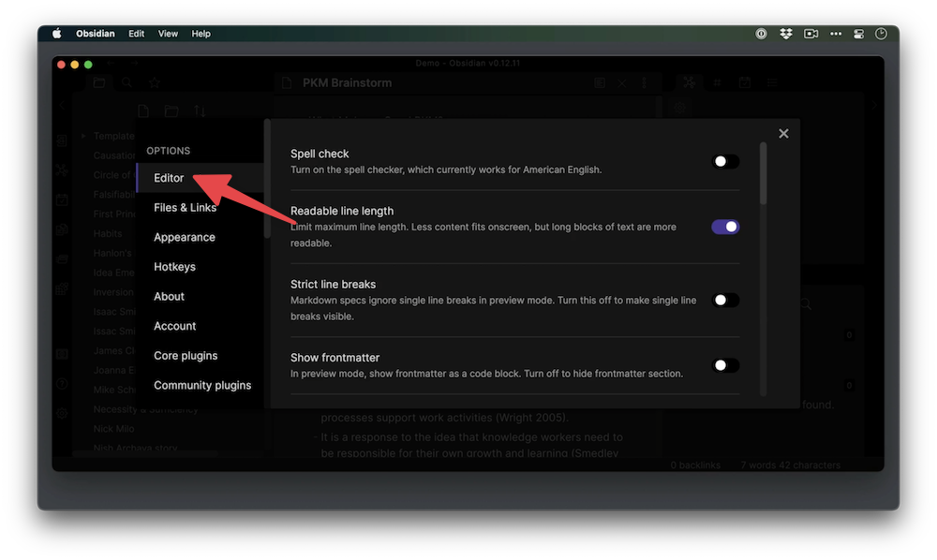Open the View menu
The width and height of the screenshot is (937, 560).
tap(168, 34)
